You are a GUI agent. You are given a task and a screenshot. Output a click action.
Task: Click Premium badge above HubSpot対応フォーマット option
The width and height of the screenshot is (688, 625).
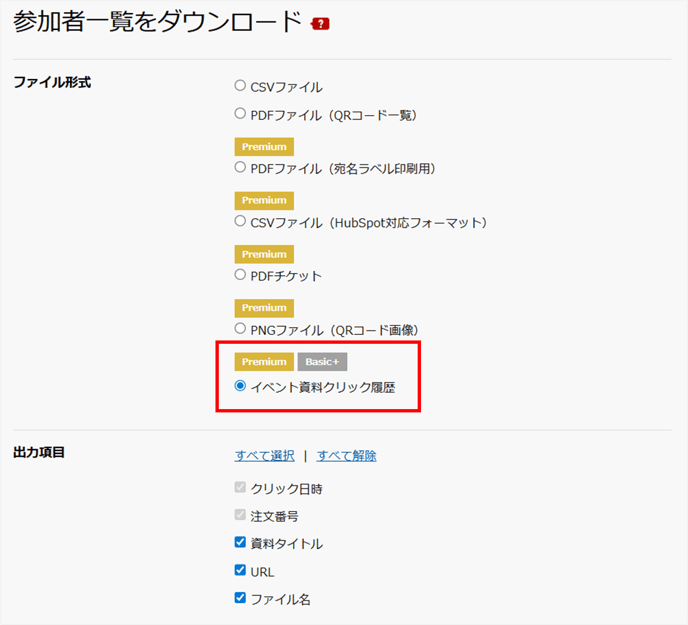(x=264, y=201)
